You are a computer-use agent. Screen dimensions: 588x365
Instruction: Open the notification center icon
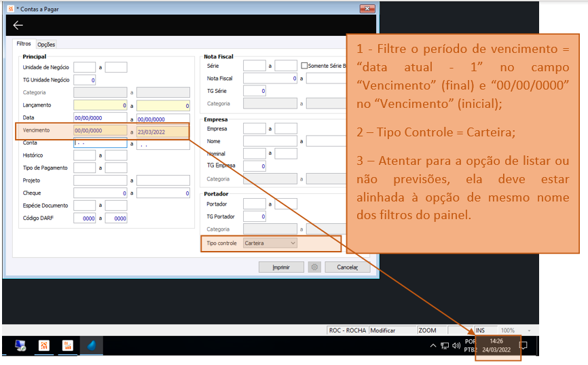(523, 345)
